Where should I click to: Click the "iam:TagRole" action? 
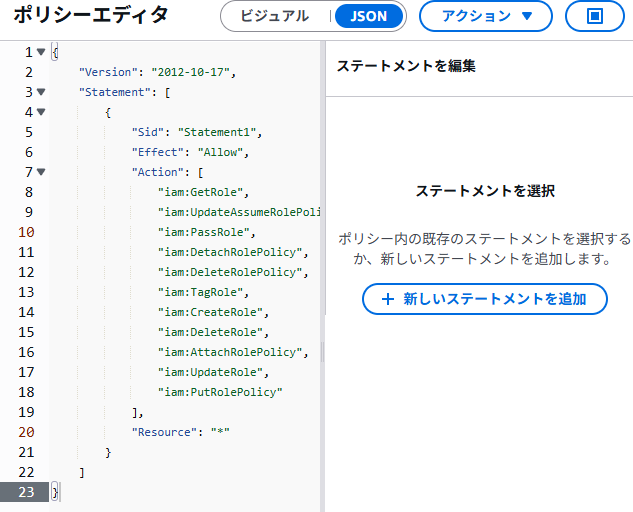pos(200,292)
